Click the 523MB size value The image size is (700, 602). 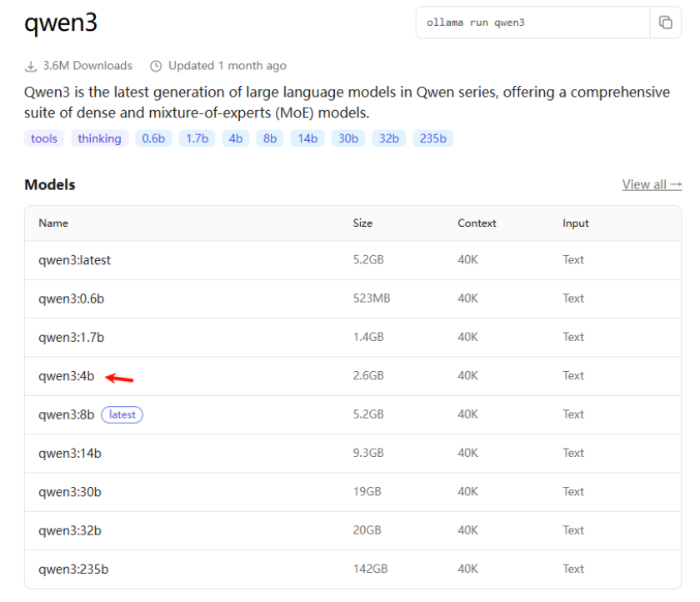pos(372,298)
